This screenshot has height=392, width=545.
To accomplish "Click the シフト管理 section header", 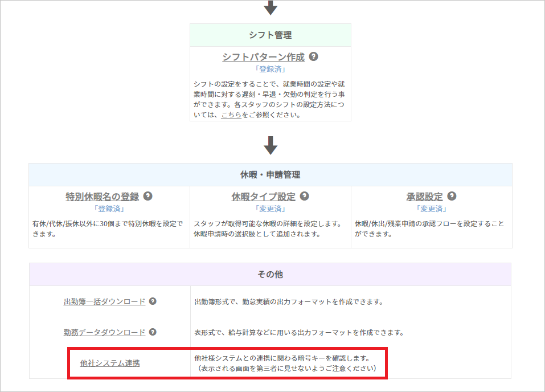I will pyautogui.click(x=271, y=35).
